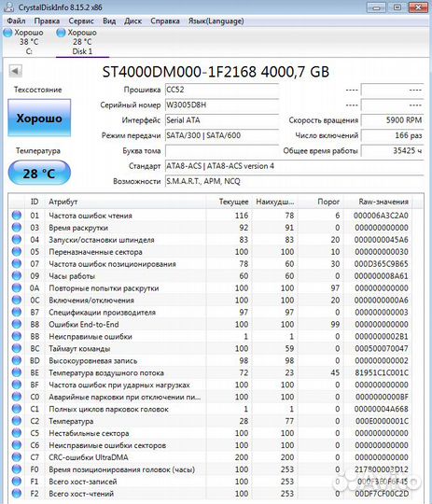Select the Частота ошибок чтения attribute text
This screenshot has height=504, width=432.
tap(91, 216)
